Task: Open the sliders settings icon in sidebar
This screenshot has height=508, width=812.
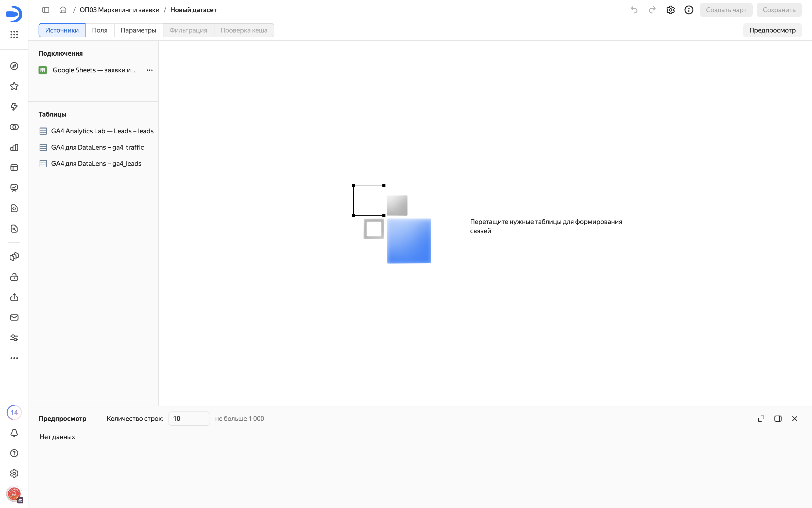Action: click(x=14, y=338)
